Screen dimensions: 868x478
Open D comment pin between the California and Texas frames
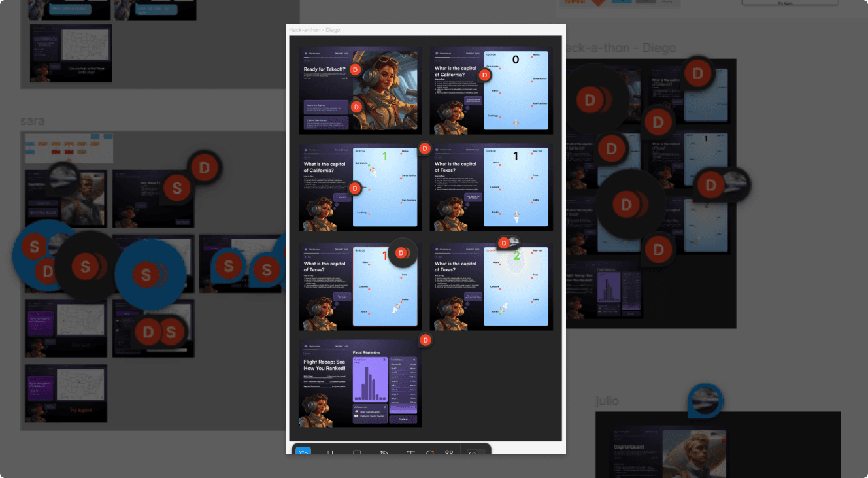pyautogui.click(x=424, y=148)
